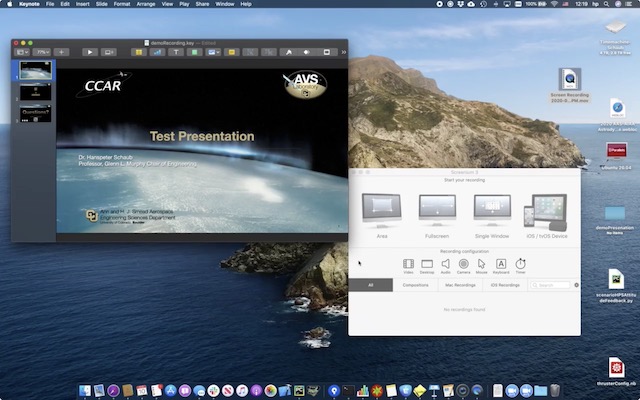
Task: Open the File menu
Action: [50, 4]
